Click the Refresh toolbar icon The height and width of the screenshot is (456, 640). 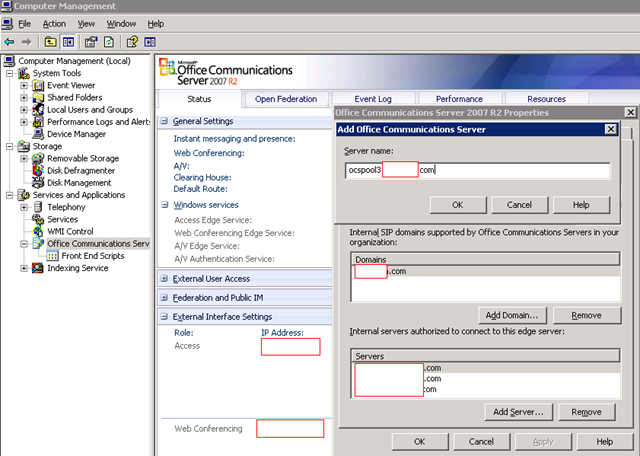point(107,42)
